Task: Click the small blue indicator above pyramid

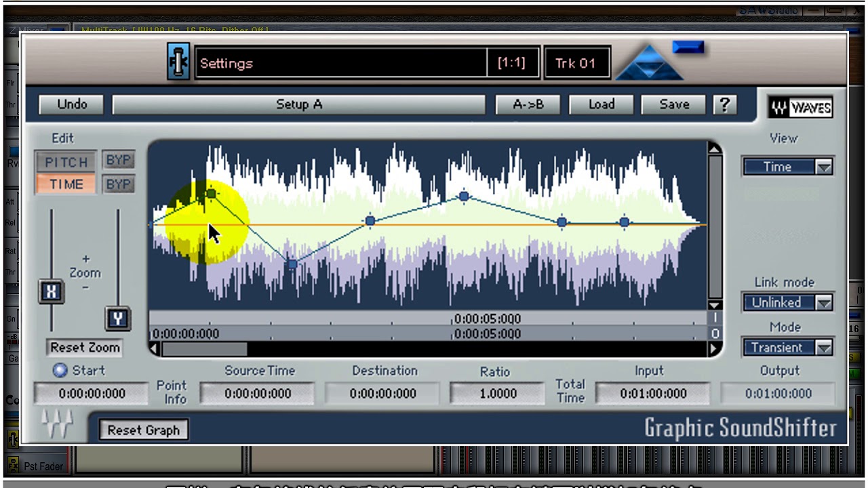Action: (x=688, y=47)
